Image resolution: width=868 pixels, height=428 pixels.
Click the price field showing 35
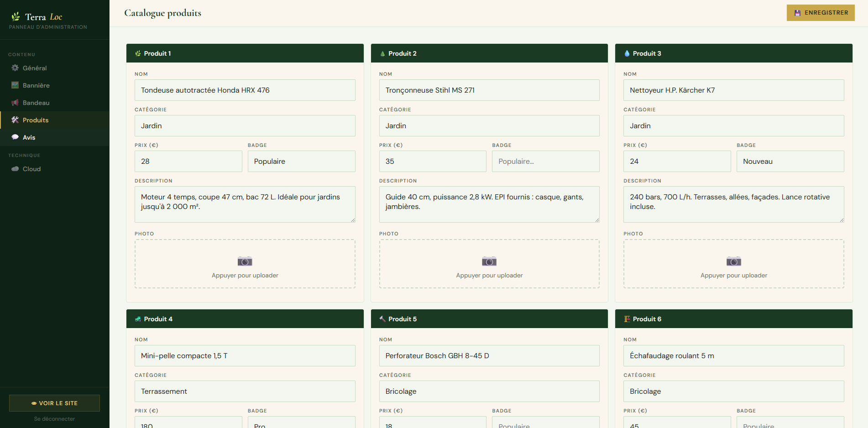[x=433, y=162]
